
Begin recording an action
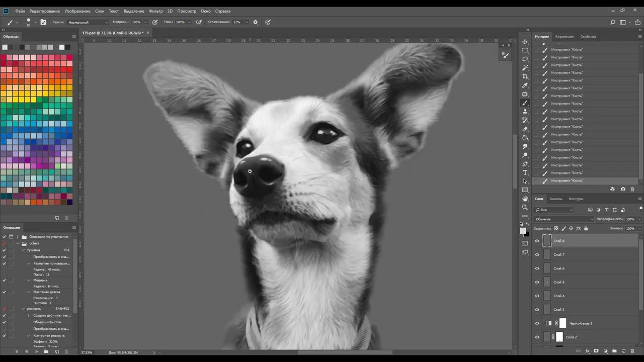(x=27, y=351)
